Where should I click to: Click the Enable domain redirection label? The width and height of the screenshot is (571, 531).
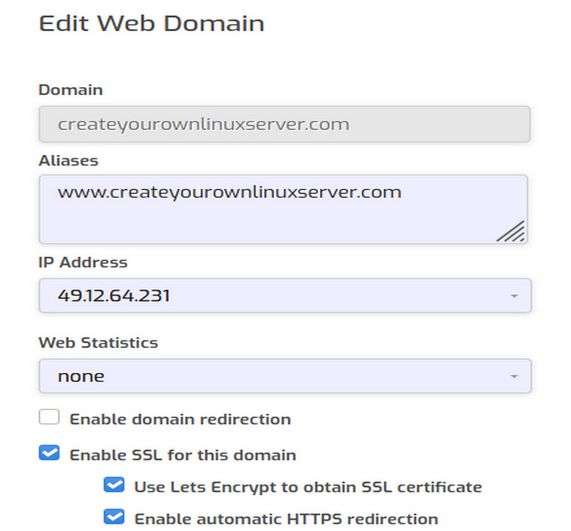[180, 419]
